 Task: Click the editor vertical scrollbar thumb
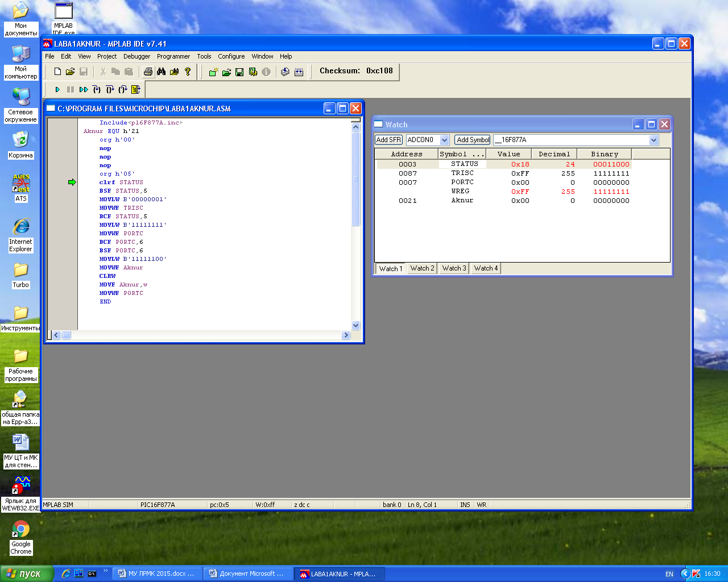(x=356, y=178)
